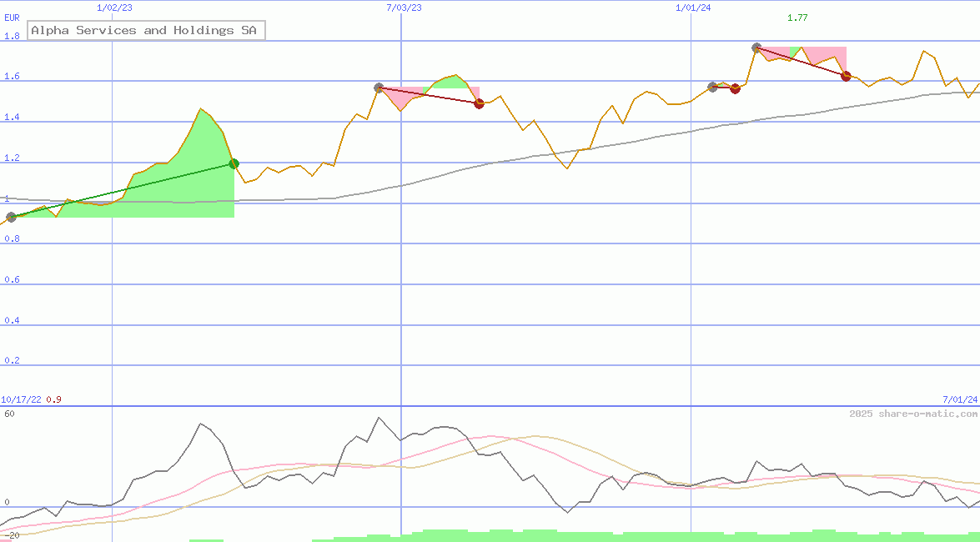Viewport: 980px width, 542px height.
Task: Click the large green profit shaded area
Action: tap(188, 179)
